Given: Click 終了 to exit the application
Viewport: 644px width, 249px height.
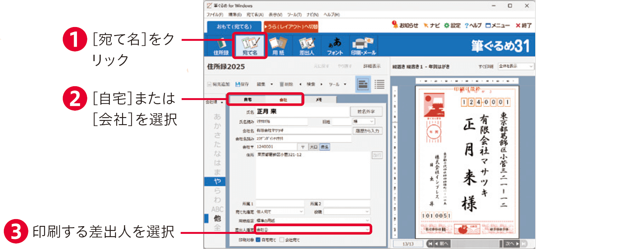Looking at the screenshot, I should point(524,25).
